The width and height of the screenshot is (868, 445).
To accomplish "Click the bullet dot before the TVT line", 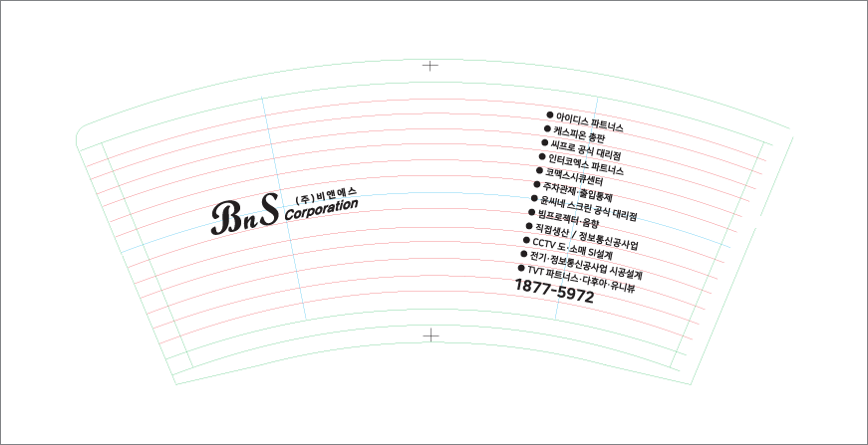I will (x=520, y=268).
